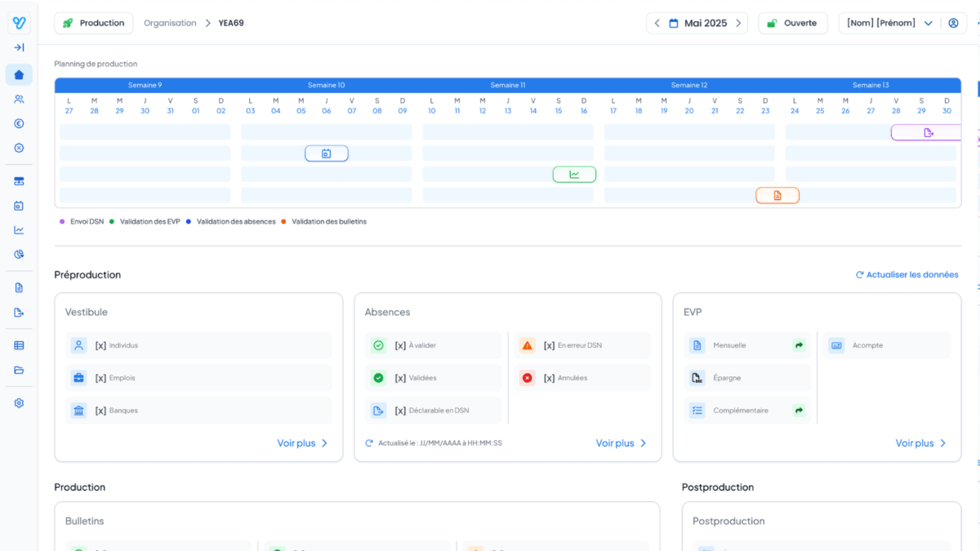Image resolution: width=980 pixels, height=551 pixels.
Task: Click the orange bulletins validation timeline marker
Action: [777, 195]
